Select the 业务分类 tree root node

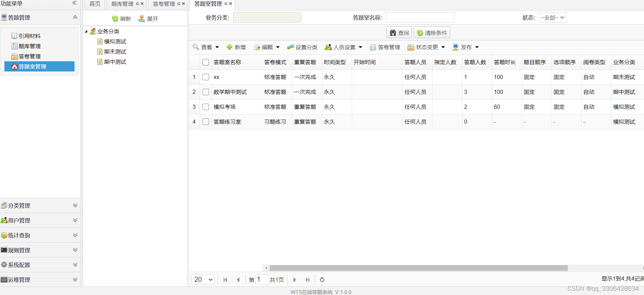click(x=108, y=31)
